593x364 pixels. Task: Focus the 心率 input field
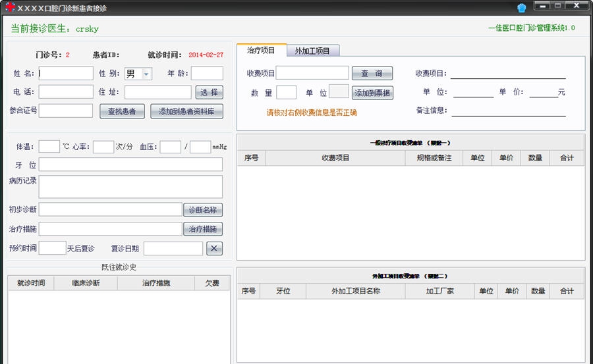103,147
